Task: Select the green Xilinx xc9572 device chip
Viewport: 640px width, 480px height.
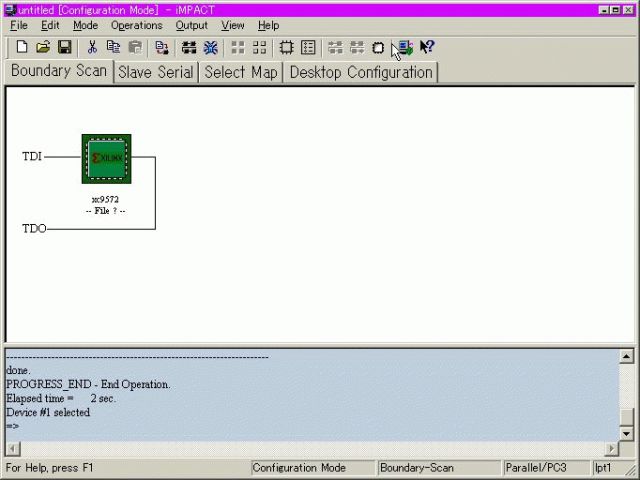Action: click(x=107, y=159)
